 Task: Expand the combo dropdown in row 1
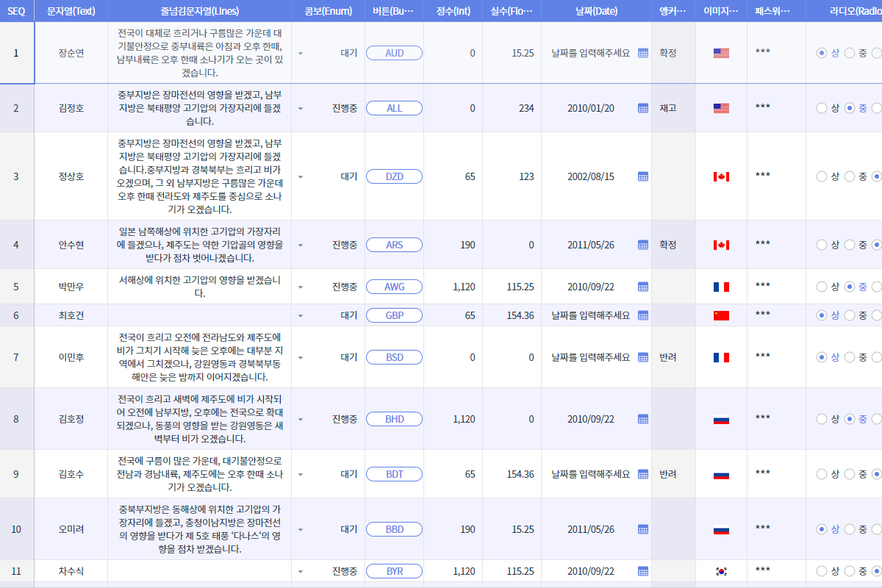click(301, 54)
